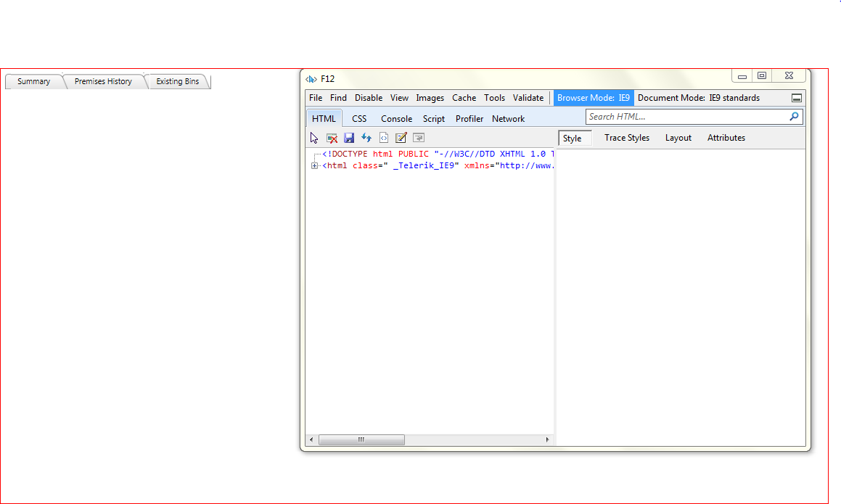Switch to the Trace Styles pane
Viewport: 841px width, 504px height.
627,138
